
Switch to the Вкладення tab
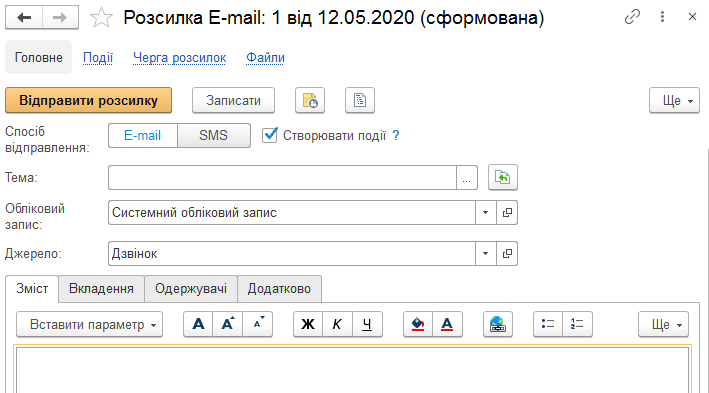(x=101, y=289)
